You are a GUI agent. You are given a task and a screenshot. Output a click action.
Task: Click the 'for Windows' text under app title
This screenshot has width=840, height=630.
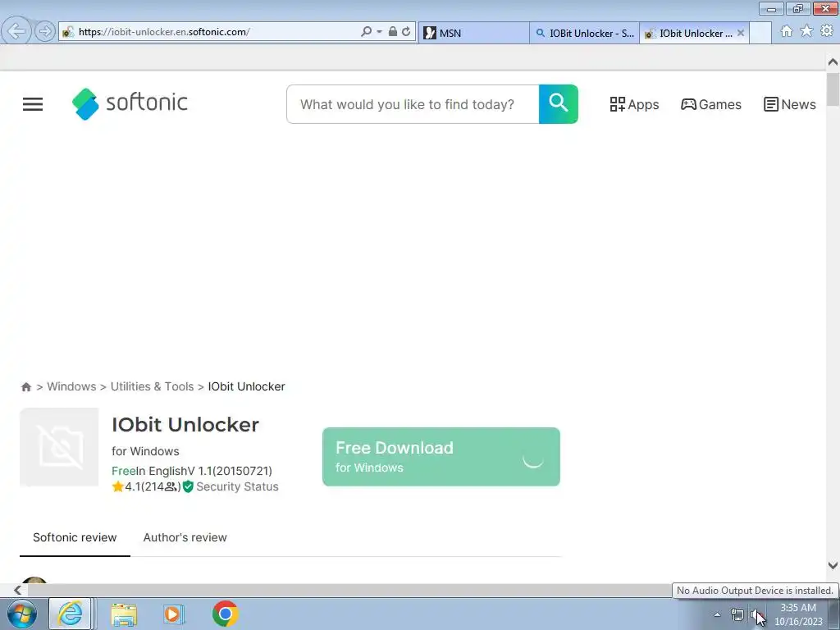tap(145, 451)
